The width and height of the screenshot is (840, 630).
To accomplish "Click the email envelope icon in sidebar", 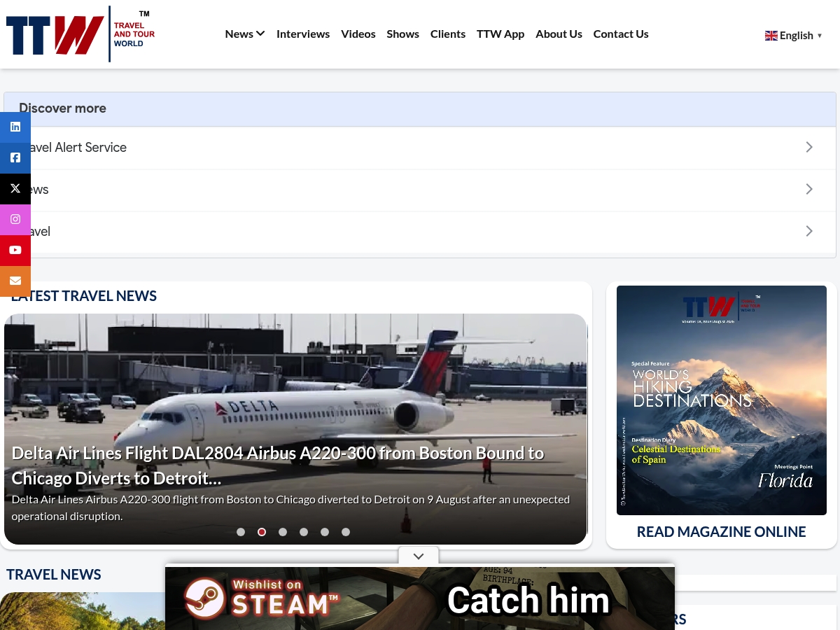I will click(15, 281).
